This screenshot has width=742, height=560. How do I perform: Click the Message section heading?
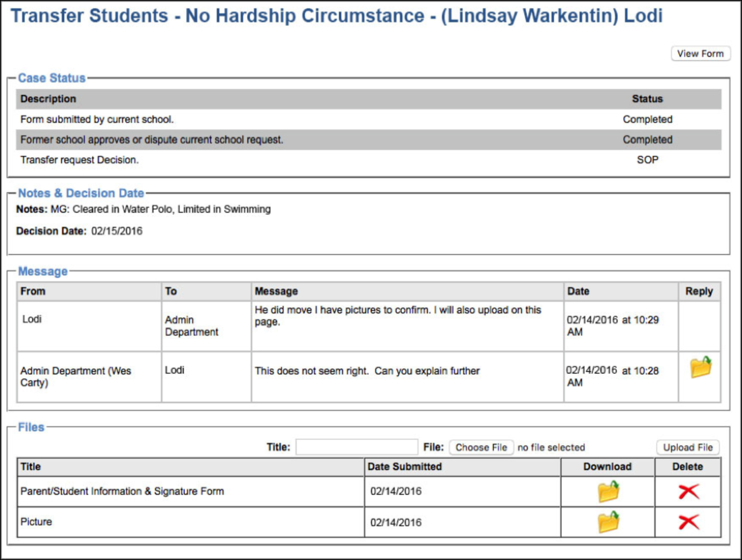pyautogui.click(x=43, y=271)
